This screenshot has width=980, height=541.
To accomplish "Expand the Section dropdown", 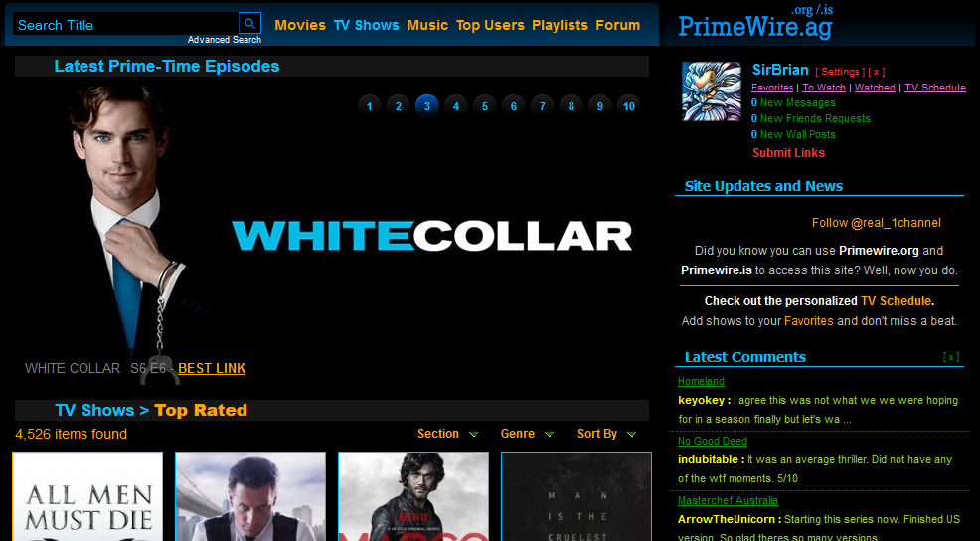I will pos(447,434).
